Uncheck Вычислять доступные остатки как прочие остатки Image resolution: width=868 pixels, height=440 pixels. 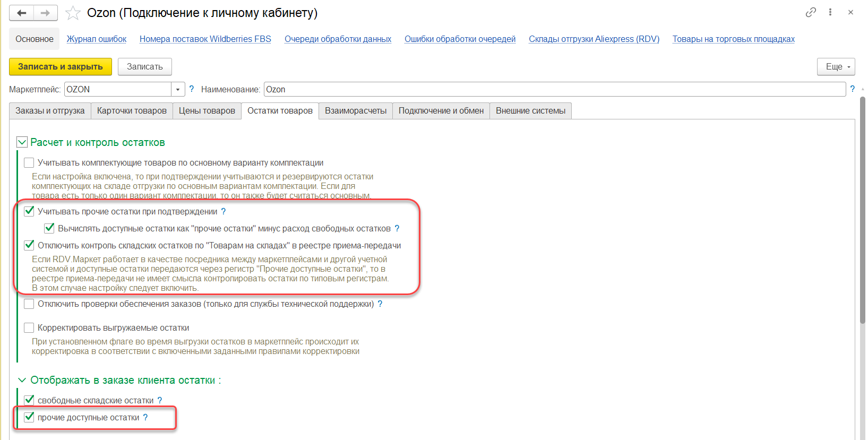click(x=49, y=228)
